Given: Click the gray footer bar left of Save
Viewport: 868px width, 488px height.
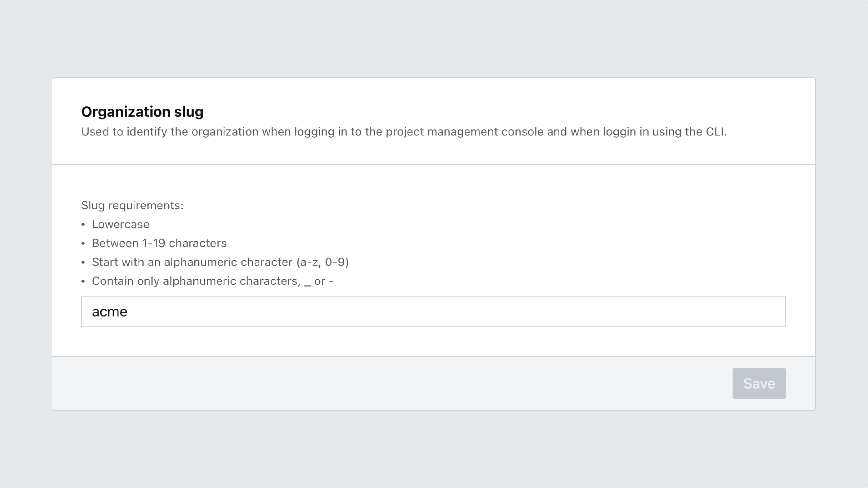Looking at the screenshot, I should (371, 384).
